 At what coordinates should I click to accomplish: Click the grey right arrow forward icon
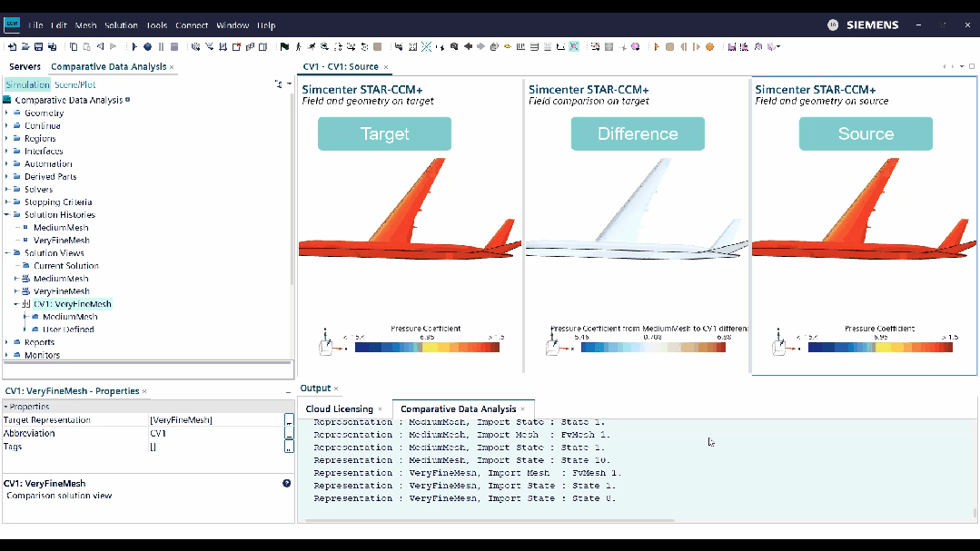[480, 47]
